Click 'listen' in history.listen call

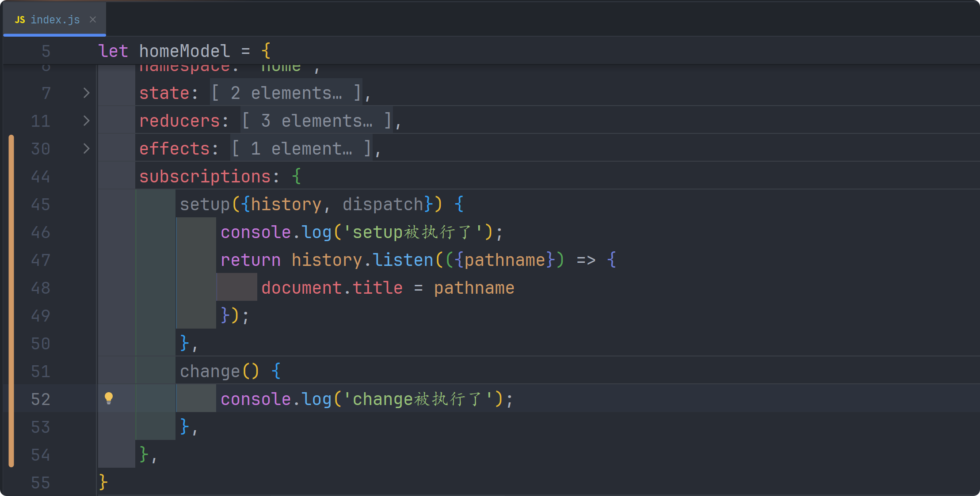click(403, 260)
